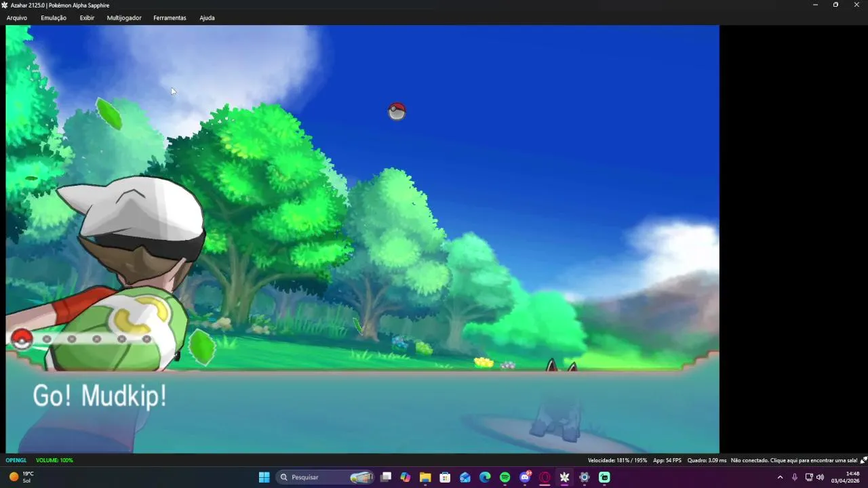Click the 'Go! Mudkip!' battle message

coord(100,396)
